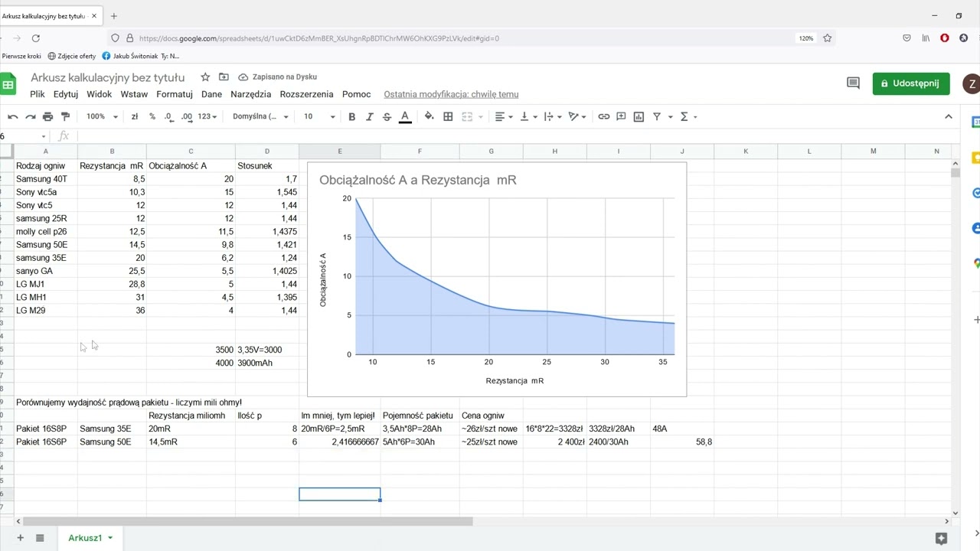Open zoom level dropdown
The height and width of the screenshot is (551, 980).
[102, 116]
